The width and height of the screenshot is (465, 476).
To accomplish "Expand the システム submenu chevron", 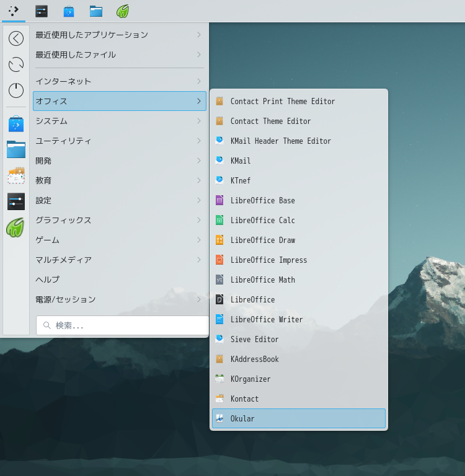I will coord(198,121).
